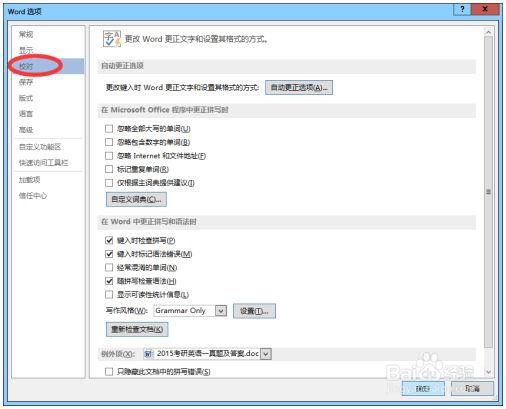Toggle 显示可读性统计信息 checkbox
506x409 pixels.
pyautogui.click(x=109, y=295)
